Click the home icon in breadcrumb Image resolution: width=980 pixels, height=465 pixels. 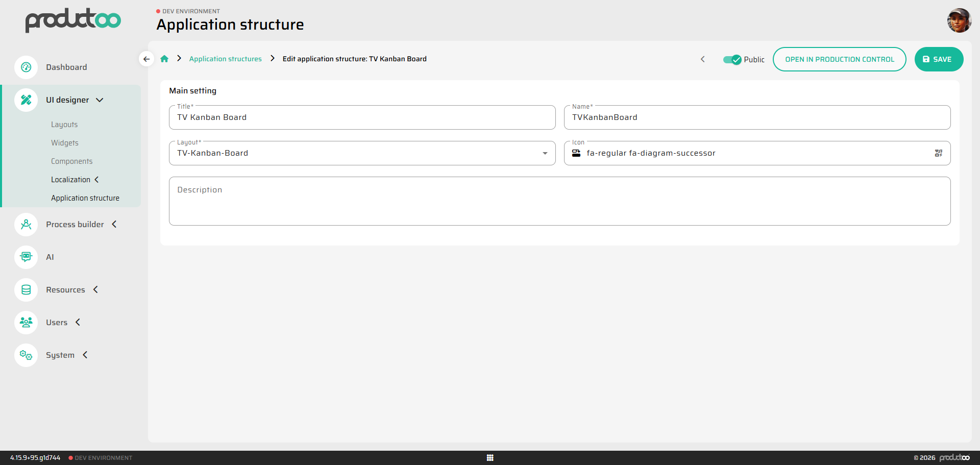point(164,59)
